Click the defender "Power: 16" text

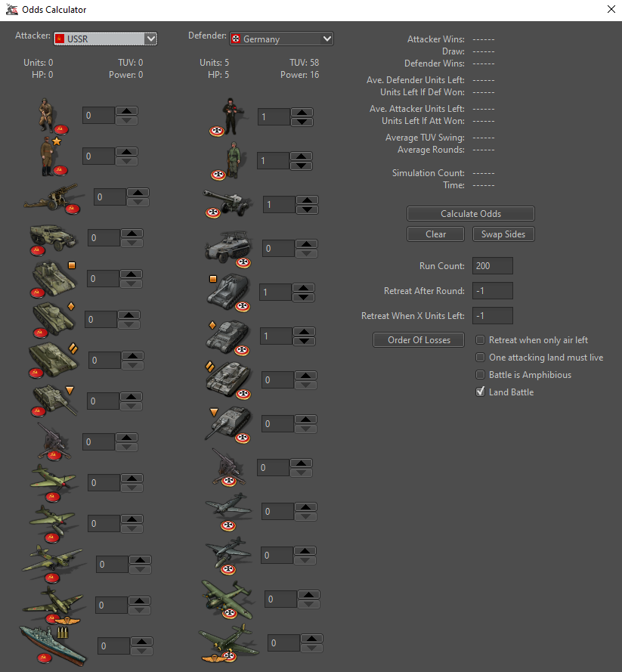coord(299,75)
